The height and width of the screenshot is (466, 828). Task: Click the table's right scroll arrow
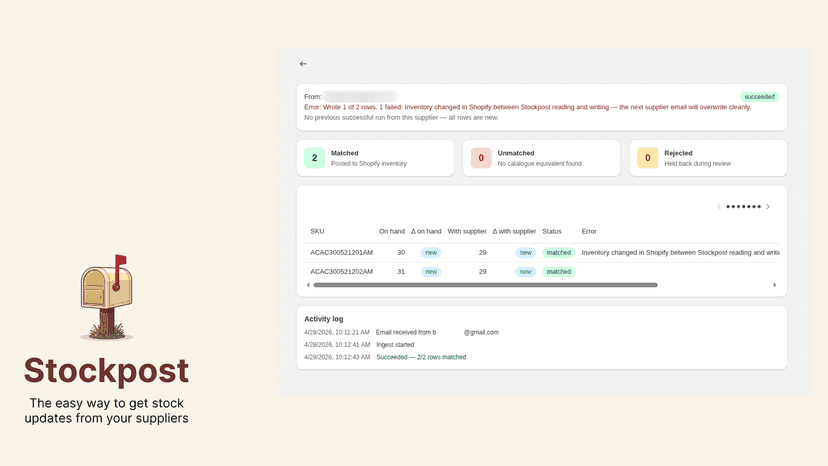pyautogui.click(x=775, y=285)
